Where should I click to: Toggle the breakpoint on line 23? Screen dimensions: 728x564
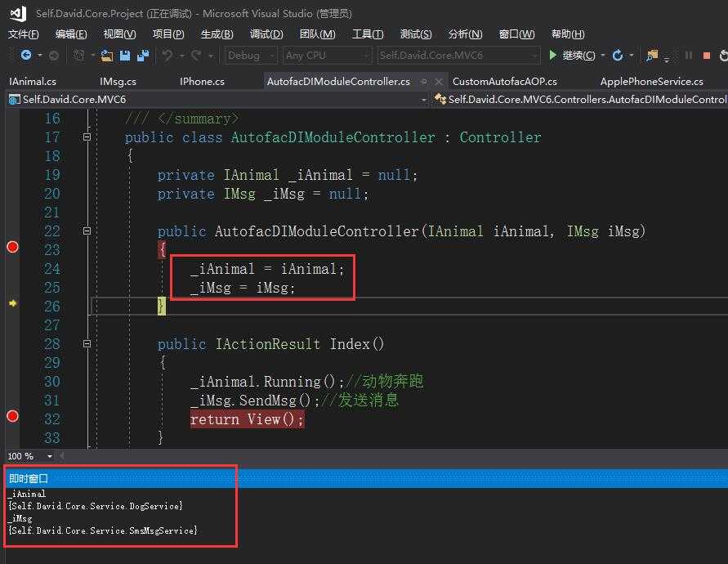[x=12, y=247]
